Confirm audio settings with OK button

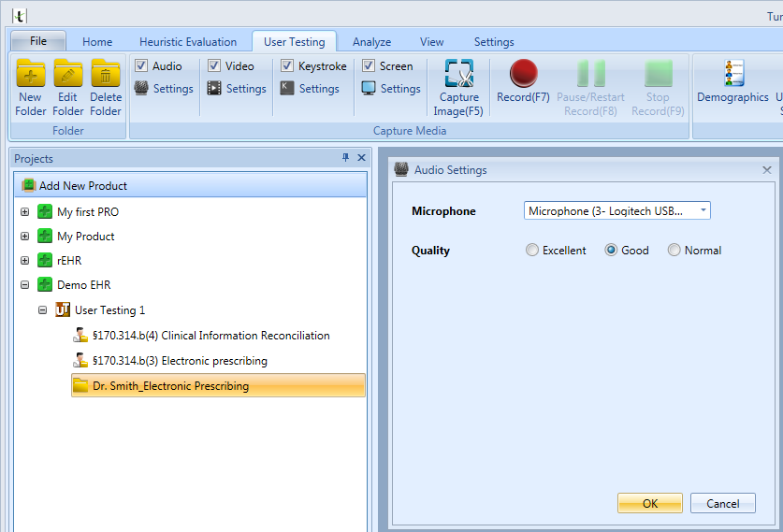pos(649,503)
